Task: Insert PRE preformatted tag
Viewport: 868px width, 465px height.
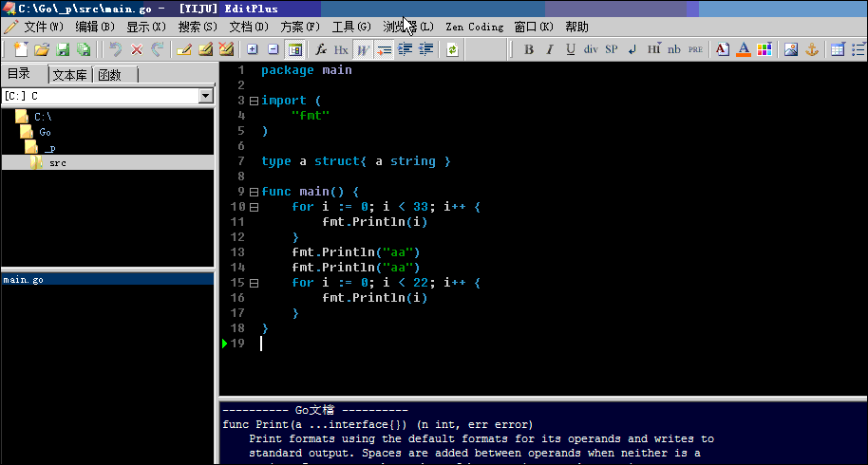Action: (695, 49)
